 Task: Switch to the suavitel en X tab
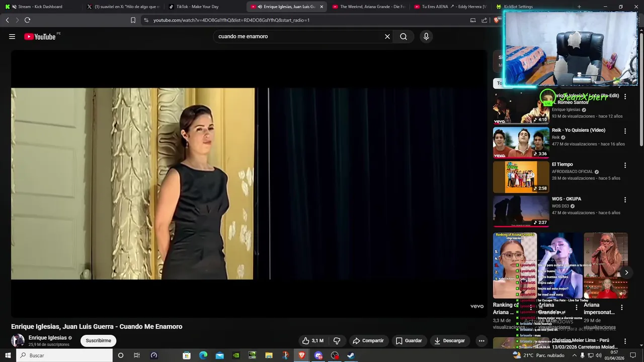123,7
